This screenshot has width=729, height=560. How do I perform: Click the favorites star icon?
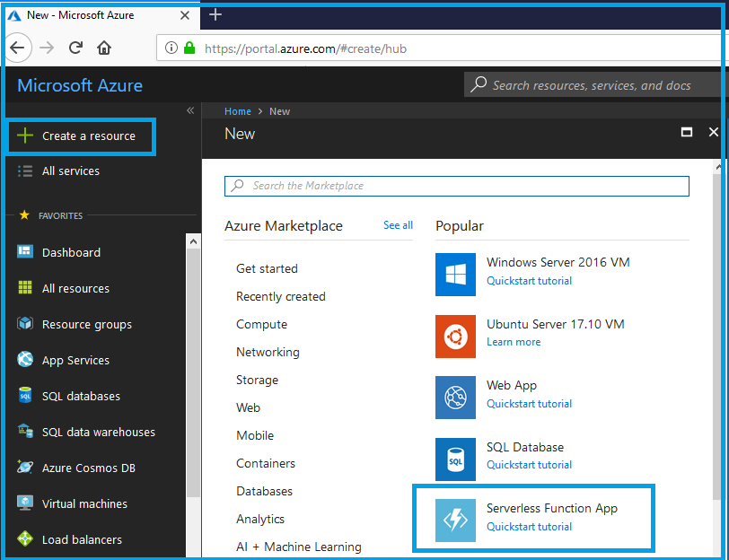[x=24, y=215]
